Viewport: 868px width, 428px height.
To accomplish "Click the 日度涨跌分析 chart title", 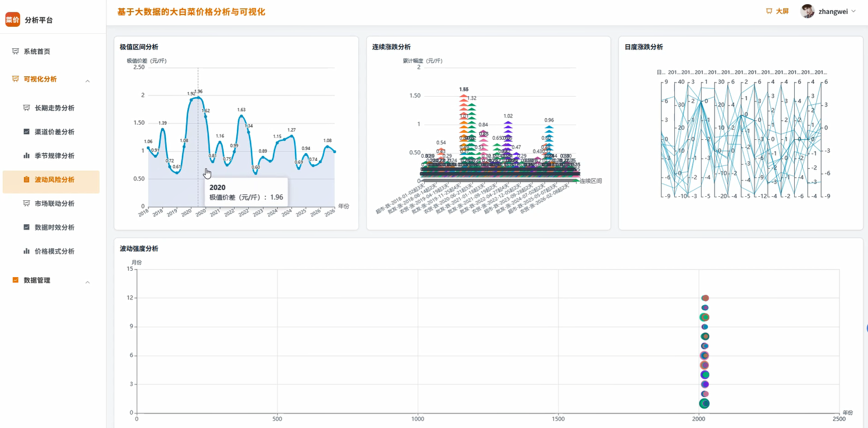I will click(644, 47).
